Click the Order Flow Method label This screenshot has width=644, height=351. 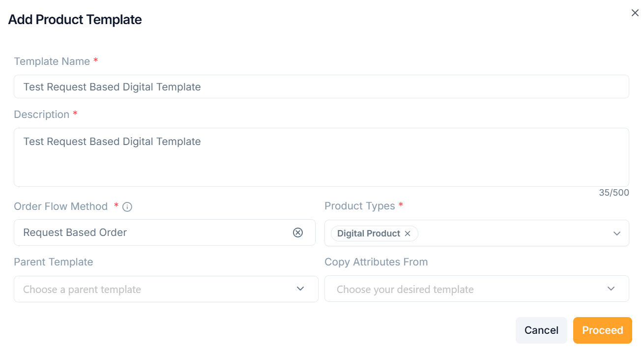(x=61, y=206)
